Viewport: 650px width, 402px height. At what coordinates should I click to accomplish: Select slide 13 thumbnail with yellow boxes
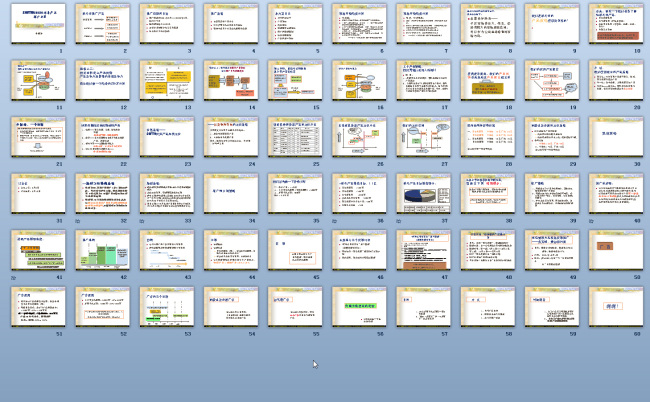coord(167,80)
